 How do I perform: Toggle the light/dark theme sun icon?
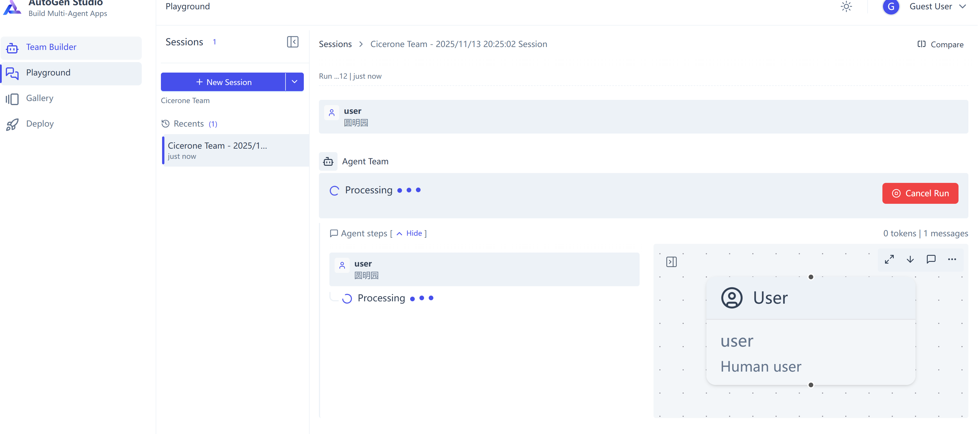(x=846, y=6)
